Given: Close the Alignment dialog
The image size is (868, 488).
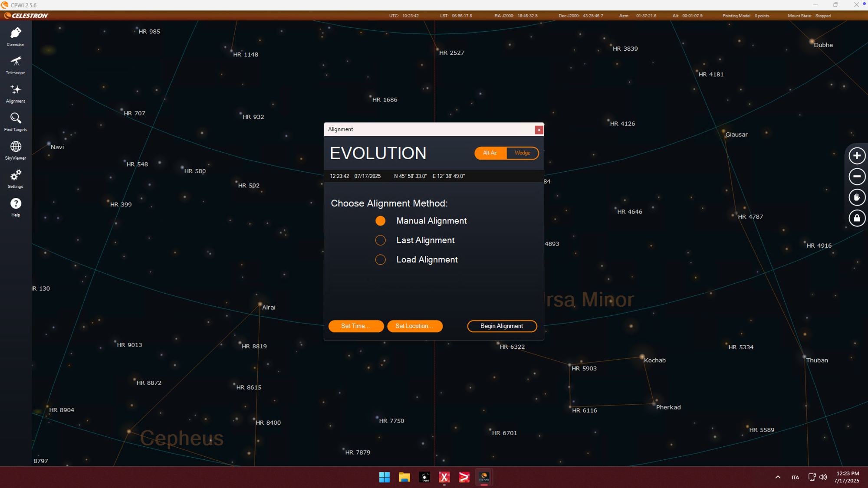Looking at the screenshot, I should [539, 130].
